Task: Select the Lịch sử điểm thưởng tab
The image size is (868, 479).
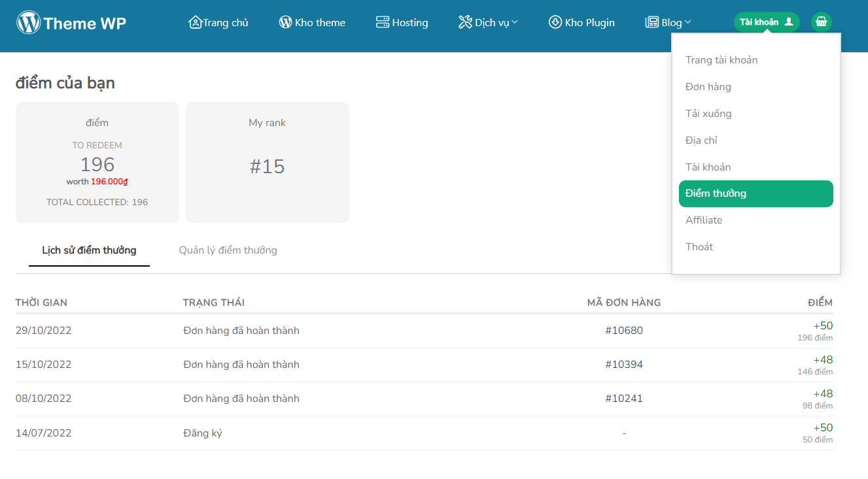Action: pyautogui.click(x=89, y=250)
